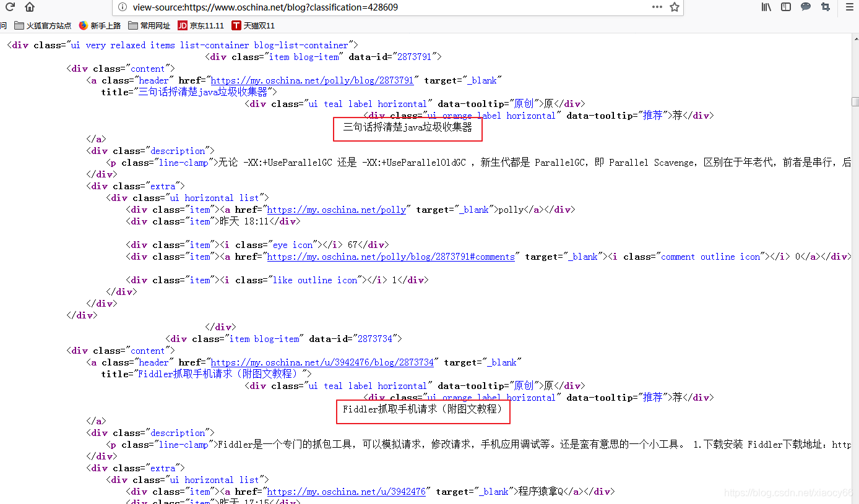The image size is (859, 504).
Task: Follow link https://my.oschina.net/u/3942476 in item
Action: tap(347, 492)
